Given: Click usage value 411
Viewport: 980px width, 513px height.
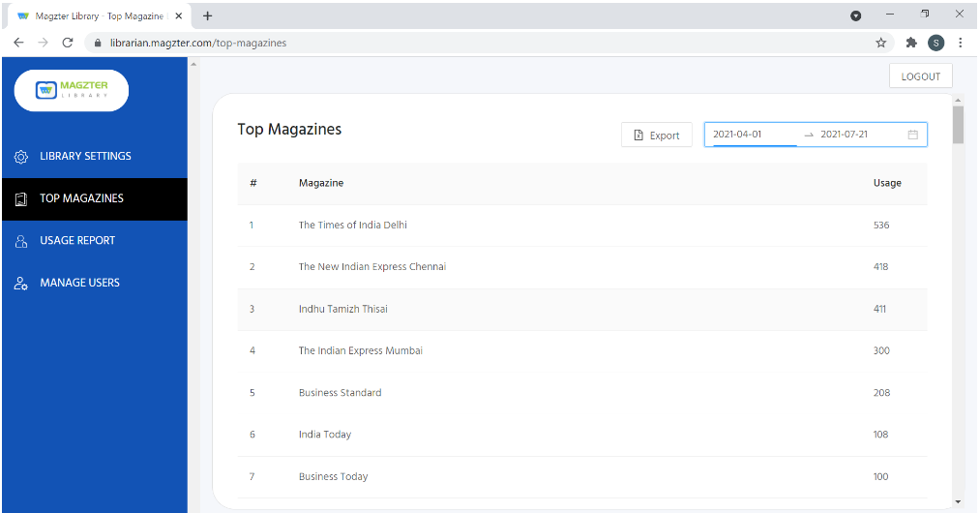Looking at the screenshot, I should tap(879, 309).
